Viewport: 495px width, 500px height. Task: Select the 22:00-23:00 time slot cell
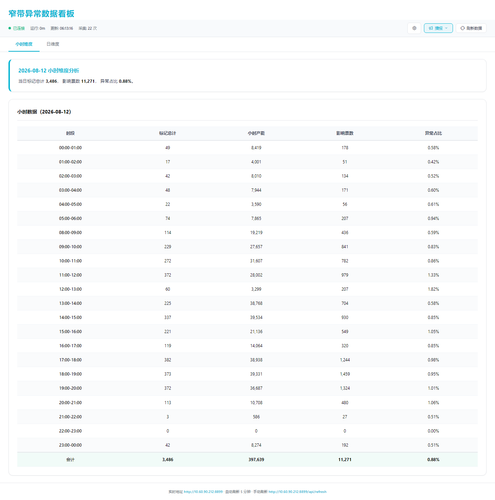[70, 431]
